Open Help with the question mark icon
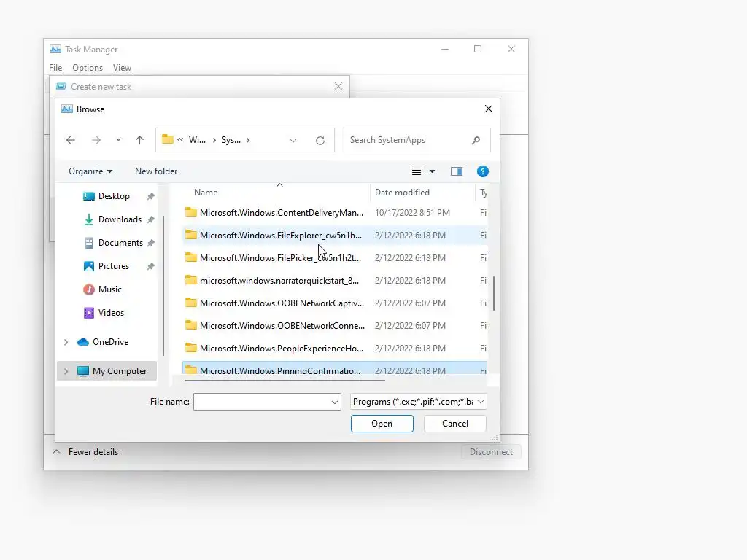 [483, 171]
